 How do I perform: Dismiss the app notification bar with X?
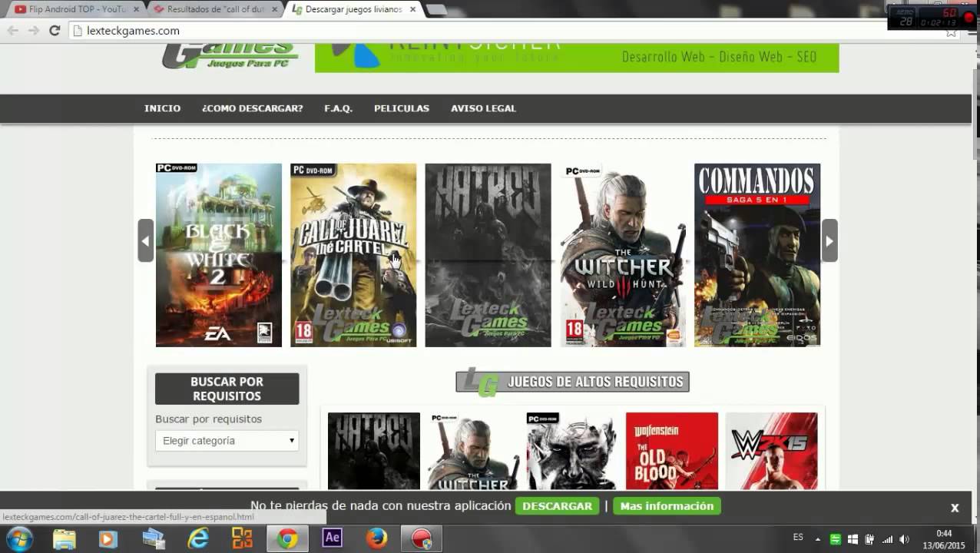(955, 508)
